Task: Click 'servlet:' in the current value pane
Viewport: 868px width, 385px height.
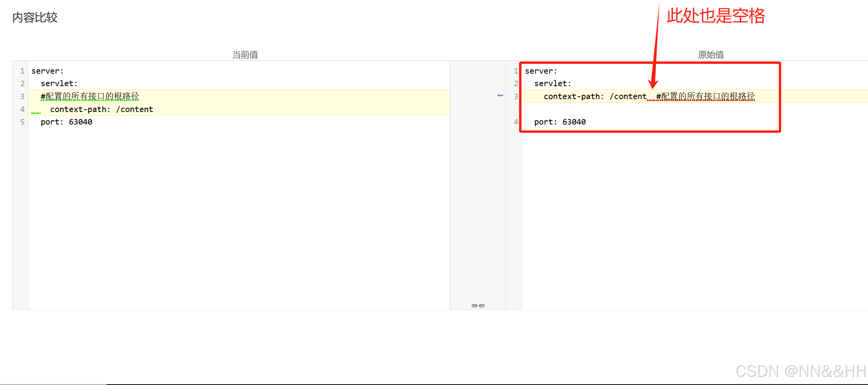Action: [59, 83]
